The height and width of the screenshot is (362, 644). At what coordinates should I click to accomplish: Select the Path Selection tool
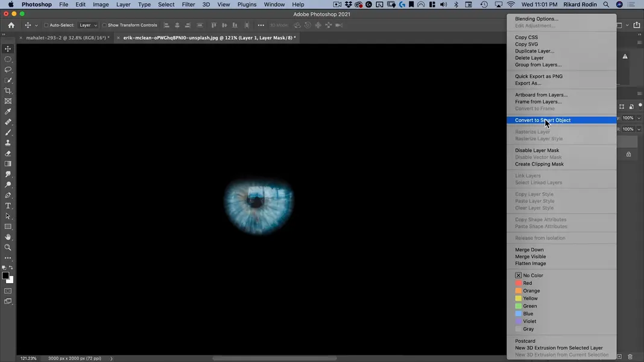(8, 216)
